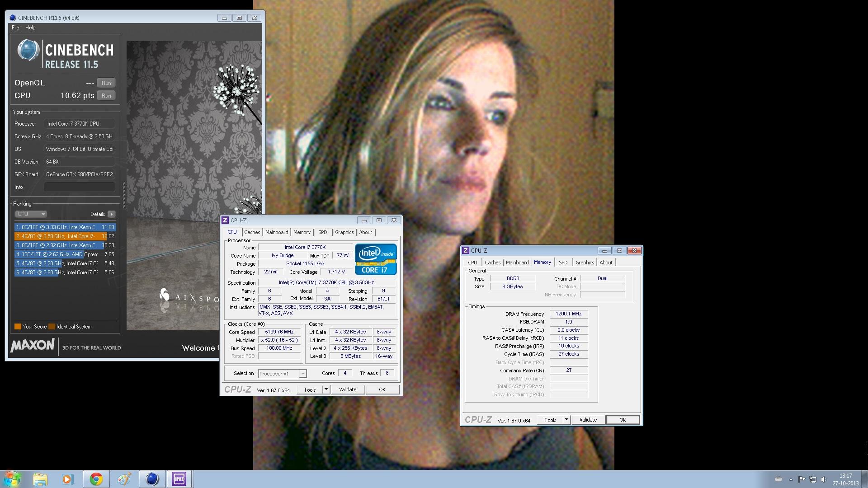Open the Paint taskbar icon
Image resolution: width=868 pixels, height=488 pixels.
(x=124, y=479)
